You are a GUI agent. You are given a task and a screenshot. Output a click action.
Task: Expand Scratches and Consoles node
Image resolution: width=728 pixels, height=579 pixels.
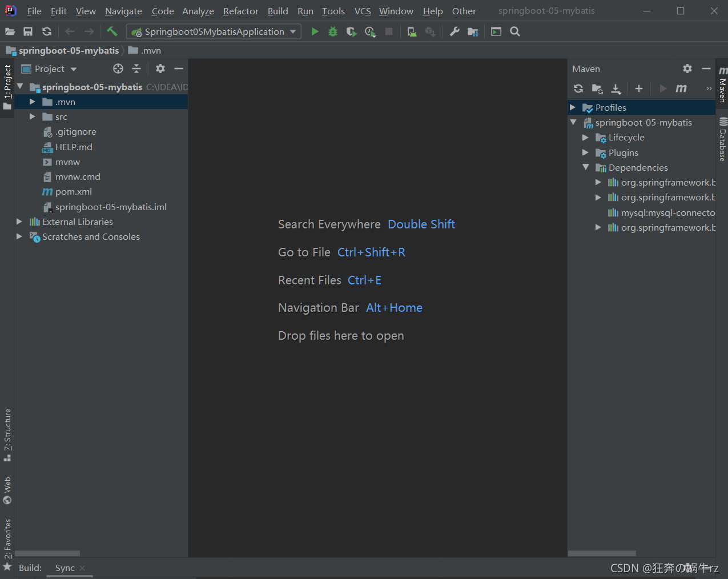19,236
